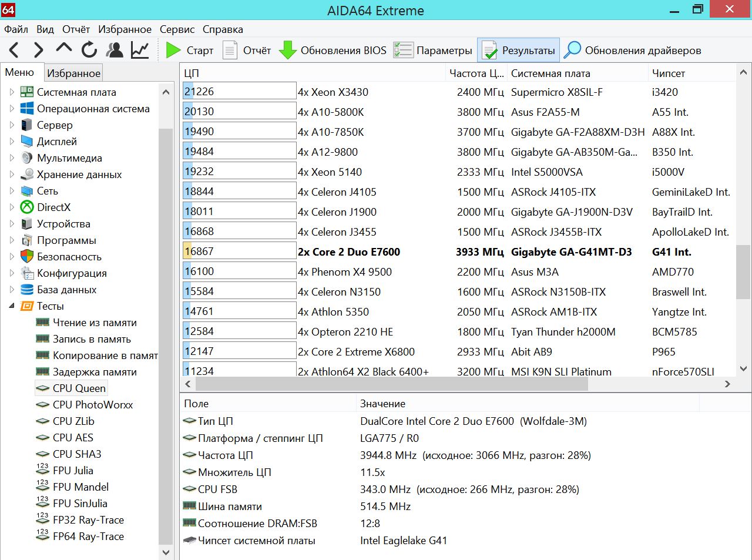
Task: Click results list right scroll arrow
Action: [x=727, y=384]
